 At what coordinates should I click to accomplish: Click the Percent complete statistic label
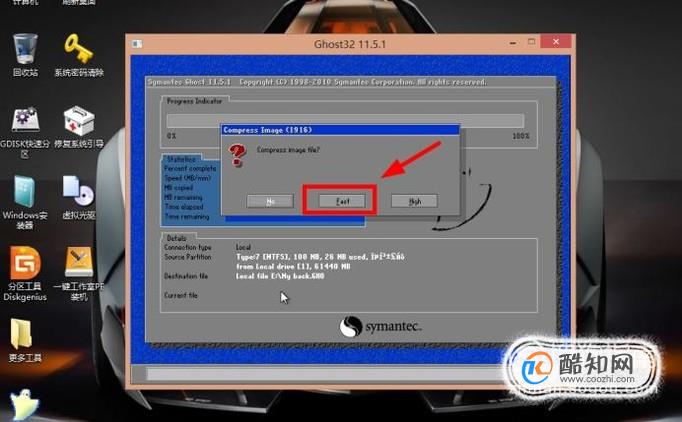click(190, 168)
